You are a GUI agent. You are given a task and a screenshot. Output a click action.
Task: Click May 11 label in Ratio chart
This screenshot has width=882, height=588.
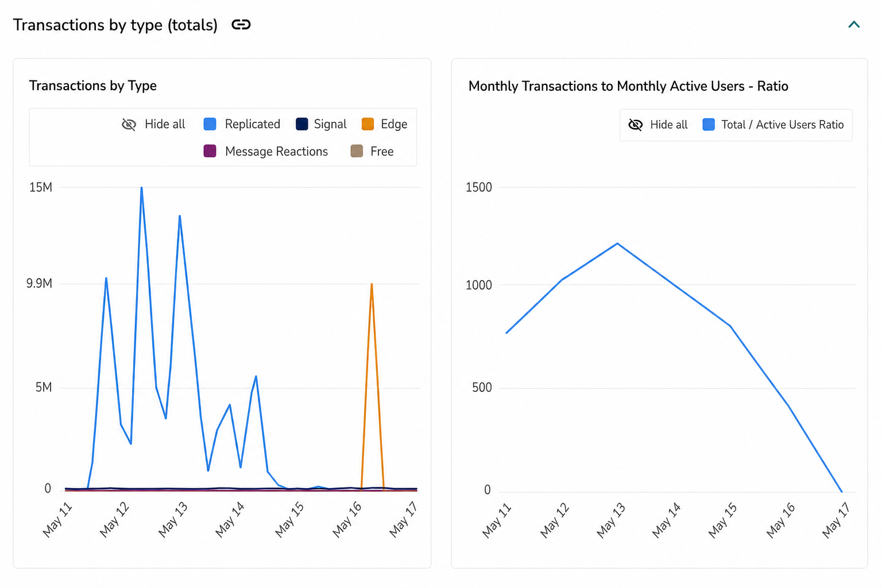click(496, 521)
